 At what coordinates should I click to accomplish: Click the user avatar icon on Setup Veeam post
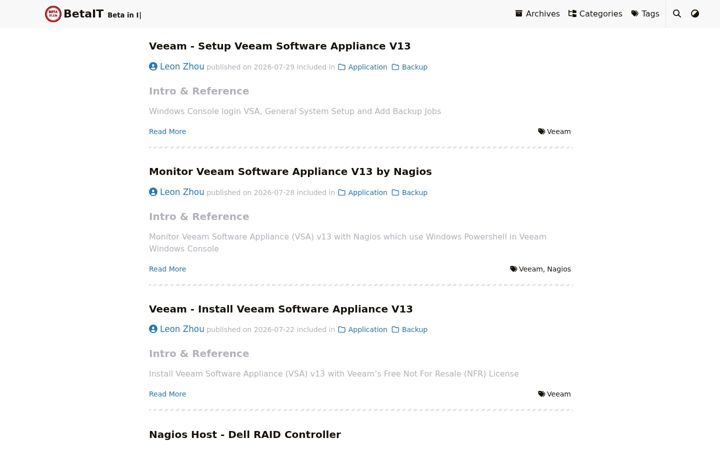(153, 67)
